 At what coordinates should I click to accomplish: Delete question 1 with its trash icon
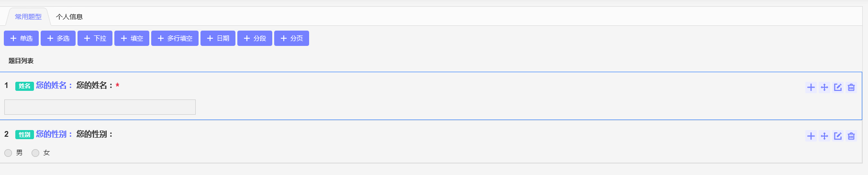[x=851, y=87]
